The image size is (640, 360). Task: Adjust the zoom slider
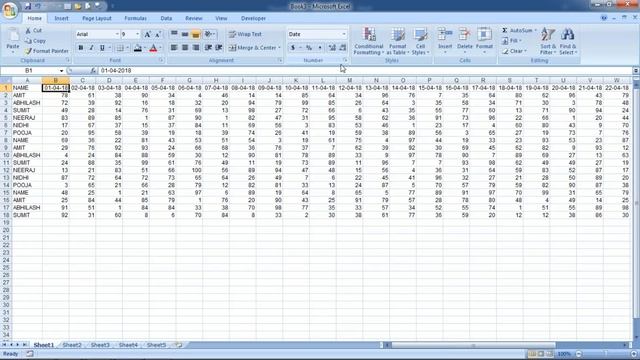click(605, 354)
